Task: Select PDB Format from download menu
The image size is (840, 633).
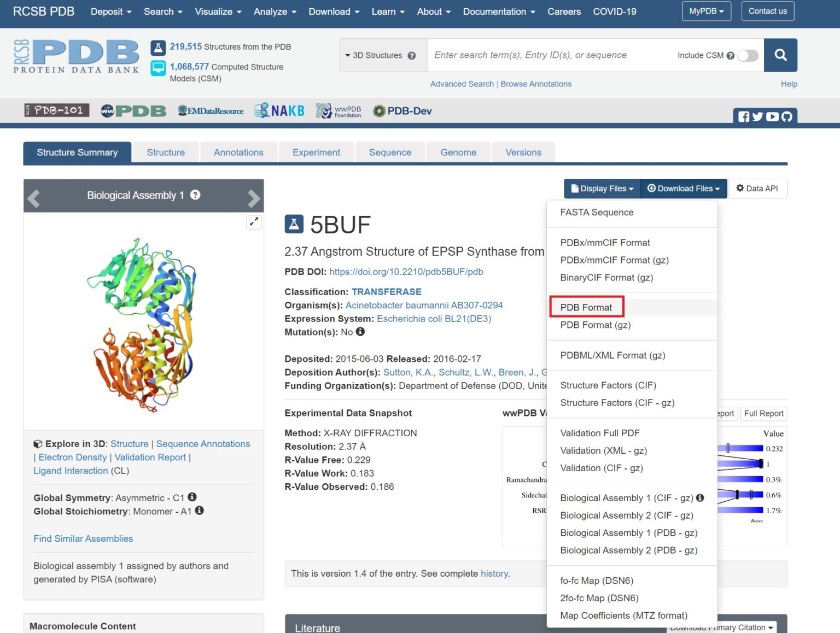Action: [586, 307]
